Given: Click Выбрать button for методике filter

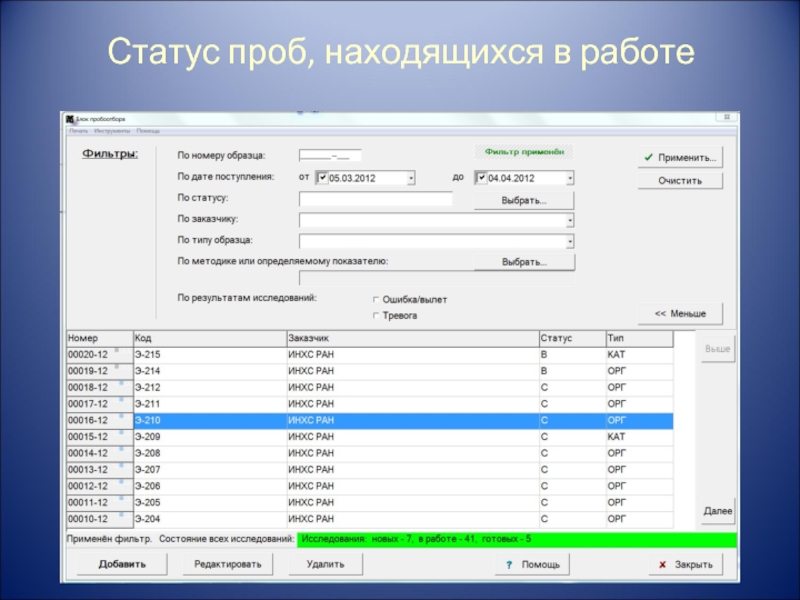Looking at the screenshot, I should (524, 262).
